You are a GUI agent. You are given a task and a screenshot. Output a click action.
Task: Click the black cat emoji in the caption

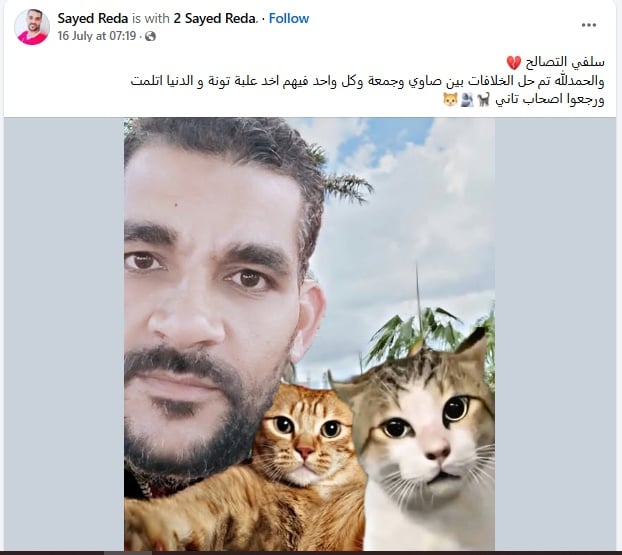[x=483, y=100]
